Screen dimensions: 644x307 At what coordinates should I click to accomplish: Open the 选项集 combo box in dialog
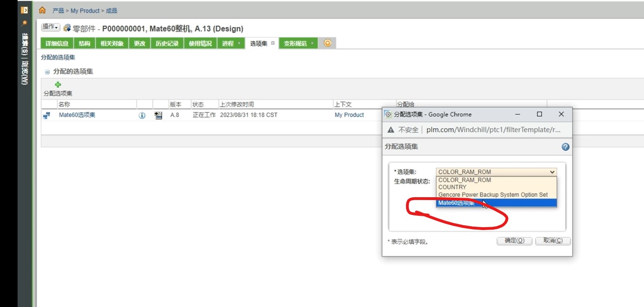[x=496, y=172]
